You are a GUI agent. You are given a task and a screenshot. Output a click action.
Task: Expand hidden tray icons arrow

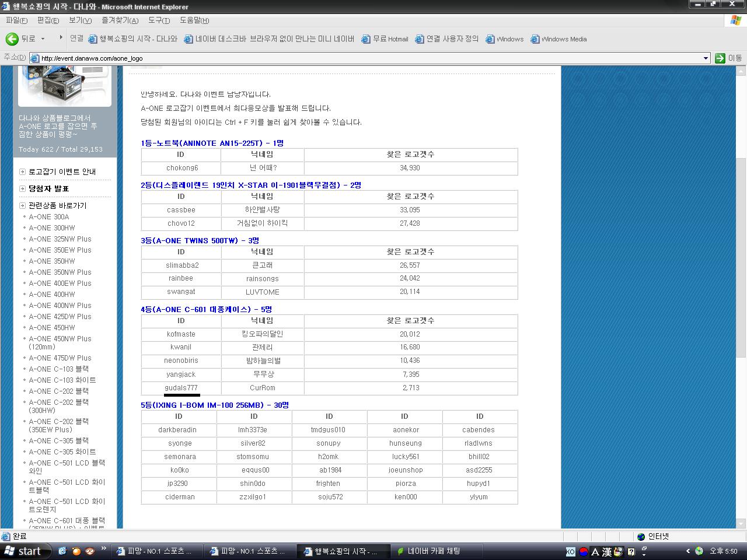pyautogui.click(x=688, y=551)
